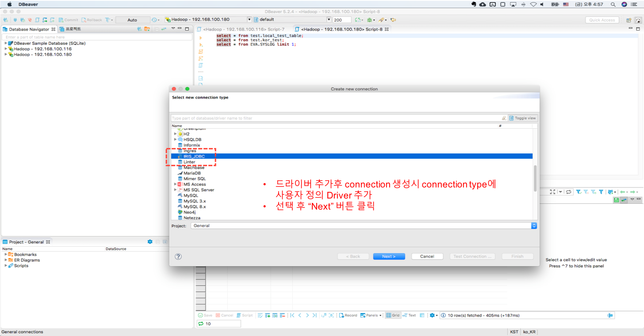Toggle Text view in results toolbar

(x=409, y=315)
